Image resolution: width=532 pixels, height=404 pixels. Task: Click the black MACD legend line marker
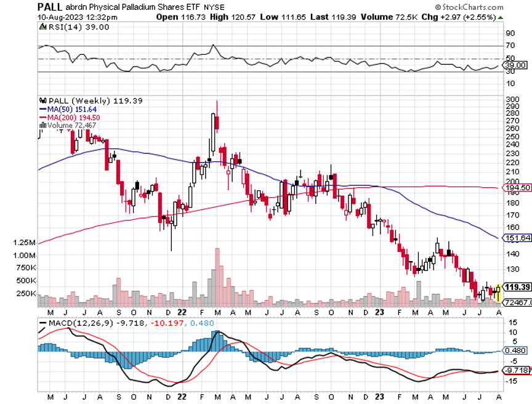pyautogui.click(x=42, y=322)
